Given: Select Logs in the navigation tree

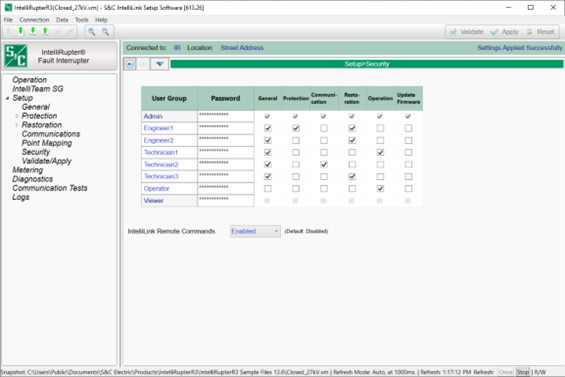Looking at the screenshot, I should [21, 198].
